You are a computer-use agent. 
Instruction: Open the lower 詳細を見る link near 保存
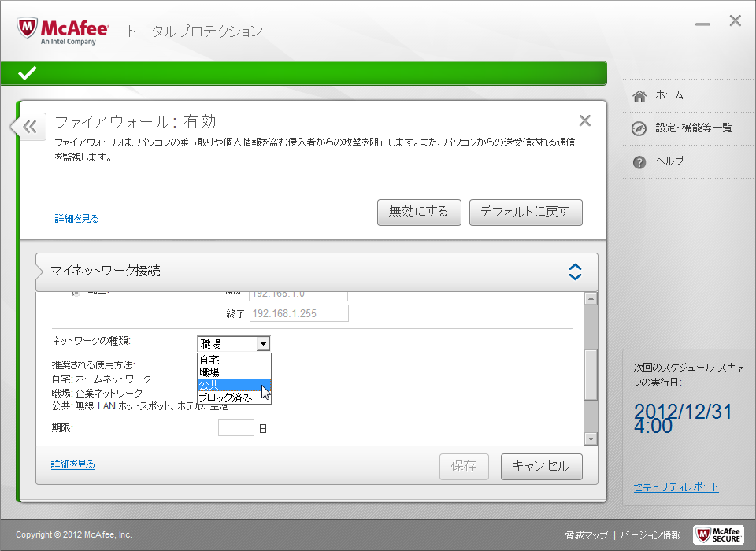(72, 464)
